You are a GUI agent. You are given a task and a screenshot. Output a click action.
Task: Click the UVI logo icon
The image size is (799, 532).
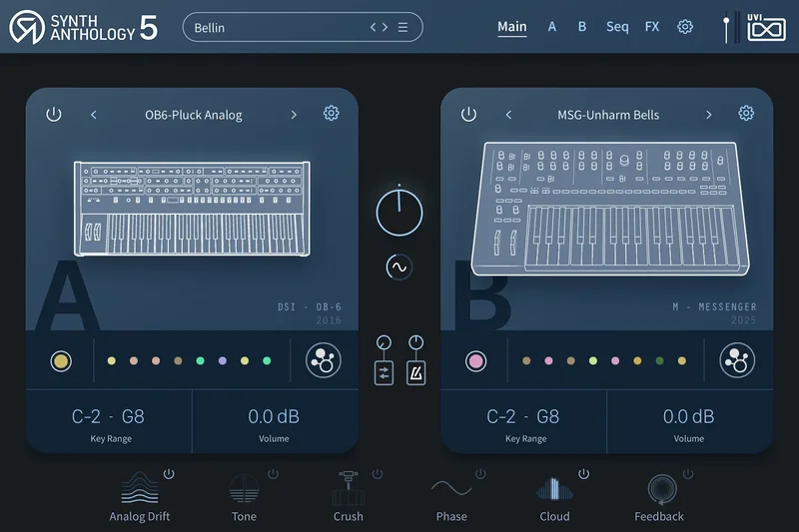click(x=766, y=28)
